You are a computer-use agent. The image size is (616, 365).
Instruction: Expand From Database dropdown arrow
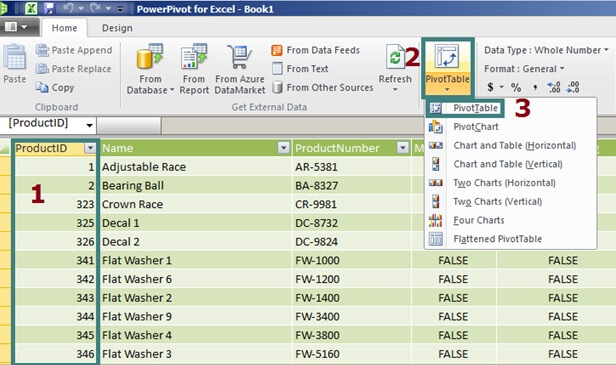(x=172, y=90)
